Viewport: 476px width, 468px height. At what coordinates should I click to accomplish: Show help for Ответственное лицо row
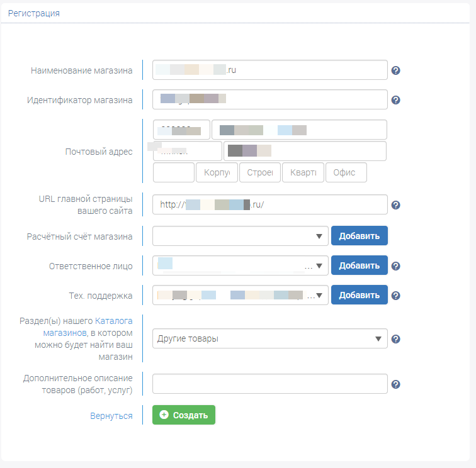(x=395, y=266)
